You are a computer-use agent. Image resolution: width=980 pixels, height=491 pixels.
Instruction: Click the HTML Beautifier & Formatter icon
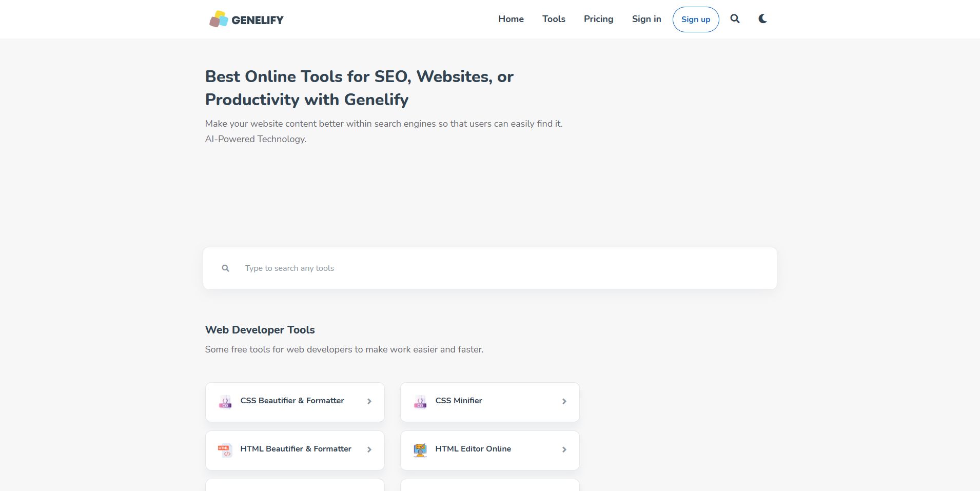pyautogui.click(x=225, y=449)
